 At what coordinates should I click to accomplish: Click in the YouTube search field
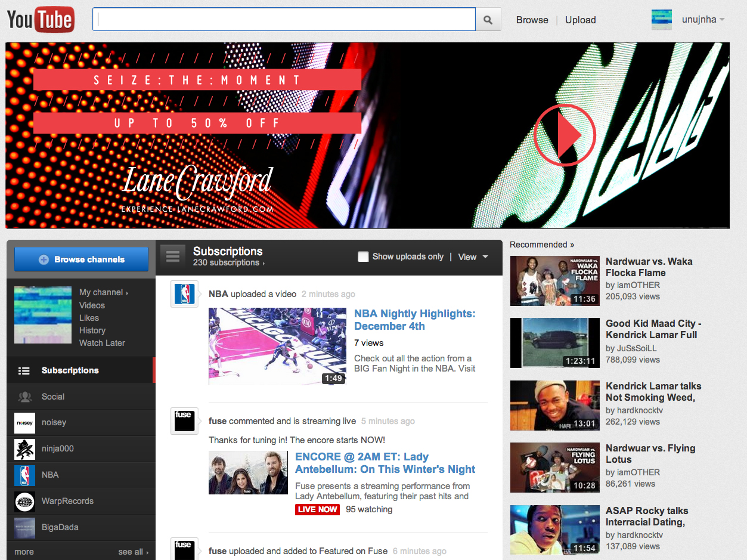[x=284, y=20]
